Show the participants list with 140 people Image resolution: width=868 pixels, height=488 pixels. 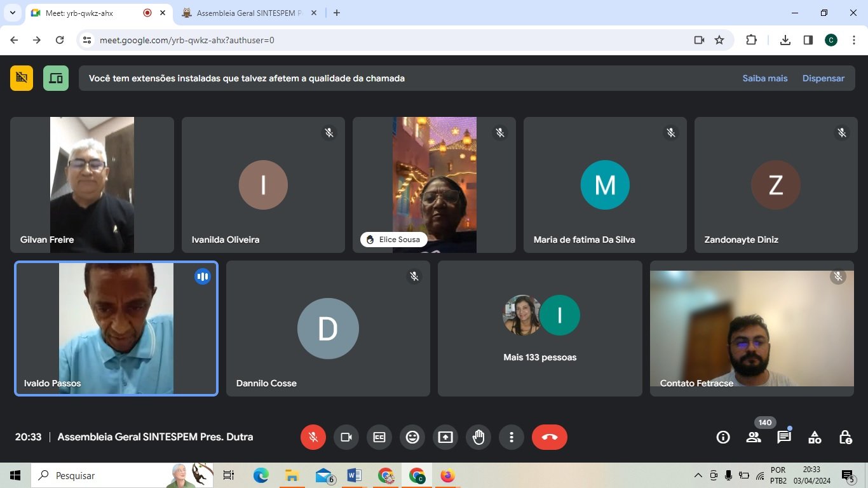pyautogui.click(x=754, y=437)
